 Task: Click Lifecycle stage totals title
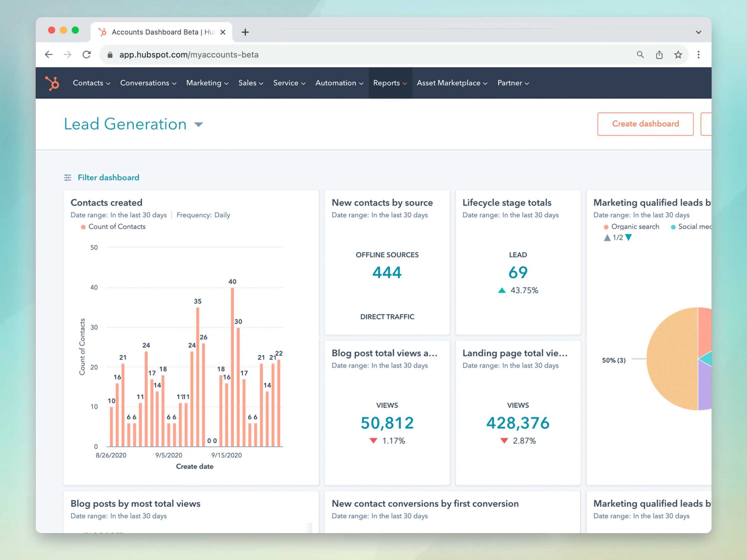(507, 203)
